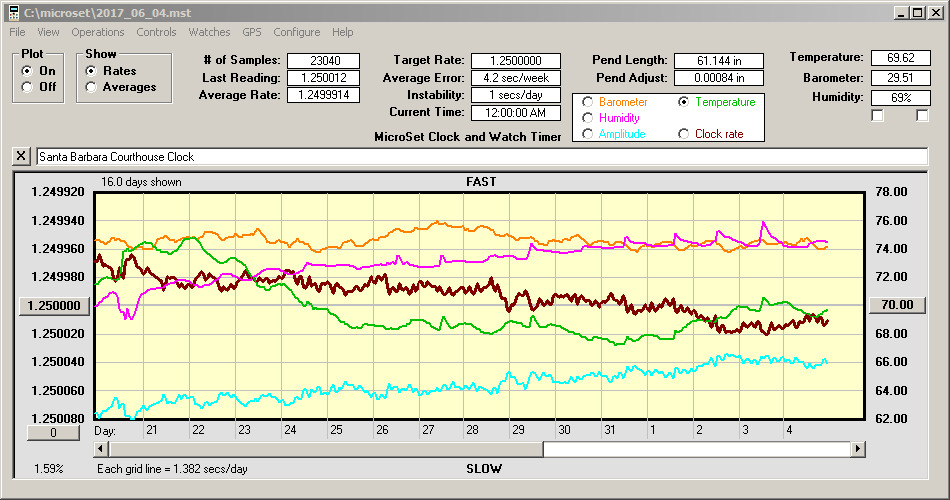Viewport: 950px width, 500px height.
Task: Tick the right checkbox under Humidity
Action: [922, 116]
